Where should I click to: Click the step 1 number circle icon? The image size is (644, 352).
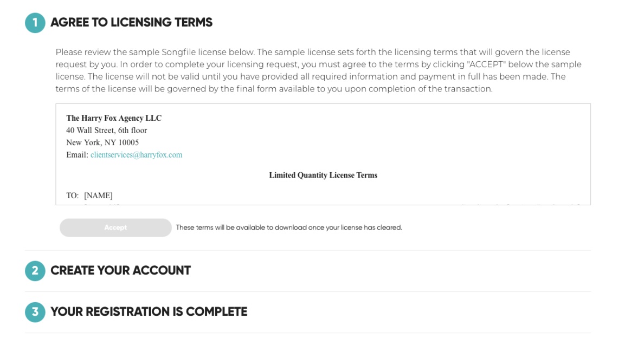[x=35, y=23]
